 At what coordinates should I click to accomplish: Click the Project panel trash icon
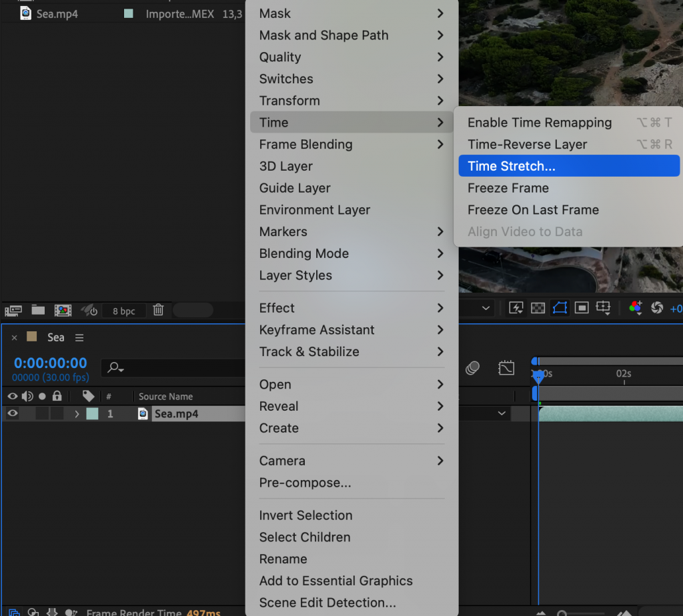pos(158,311)
